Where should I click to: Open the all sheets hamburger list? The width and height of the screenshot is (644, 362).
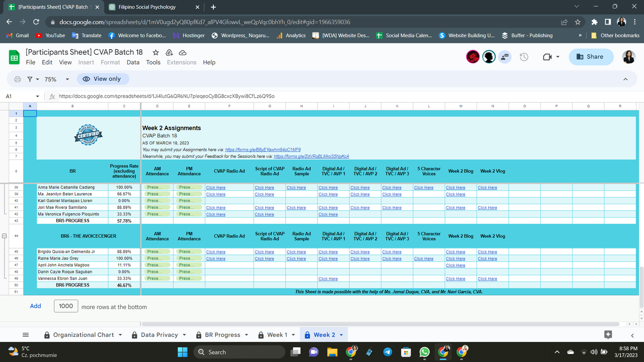[26, 335]
